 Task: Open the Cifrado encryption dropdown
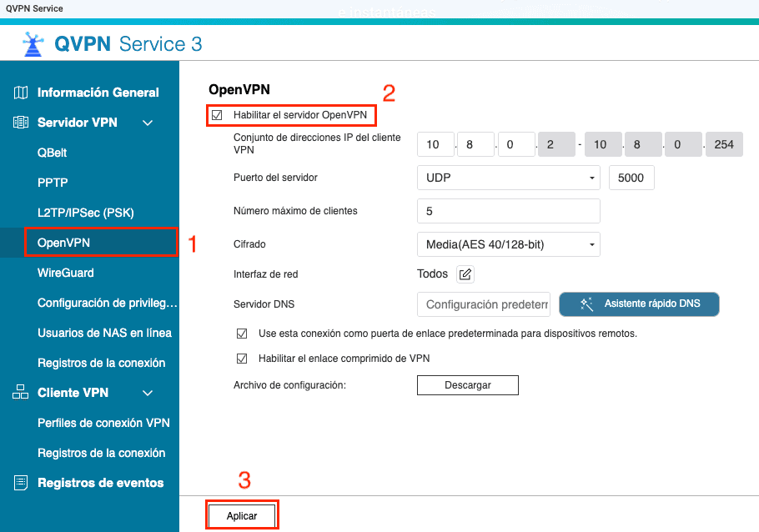[x=508, y=244]
